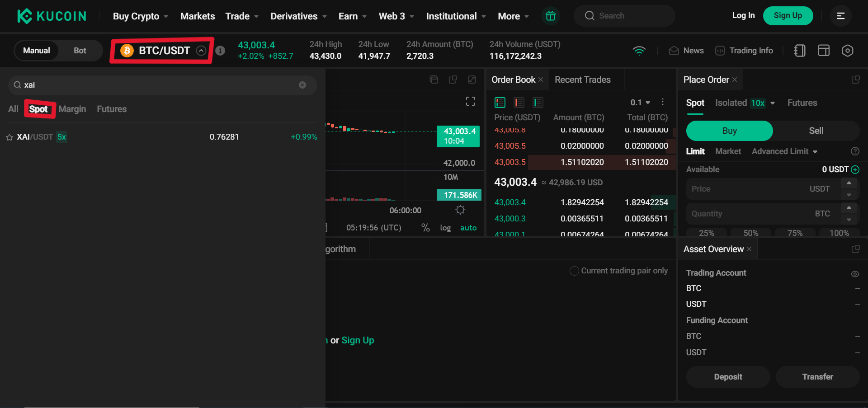Screen dimensions: 868x408
Task: Click the Wi-Fi connection status icon
Action: pyautogui.click(x=639, y=51)
